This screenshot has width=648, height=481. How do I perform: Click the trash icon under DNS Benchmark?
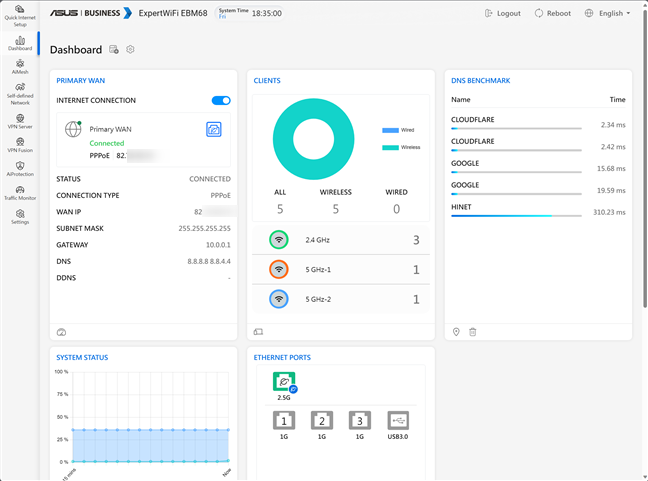click(x=473, y=332)
